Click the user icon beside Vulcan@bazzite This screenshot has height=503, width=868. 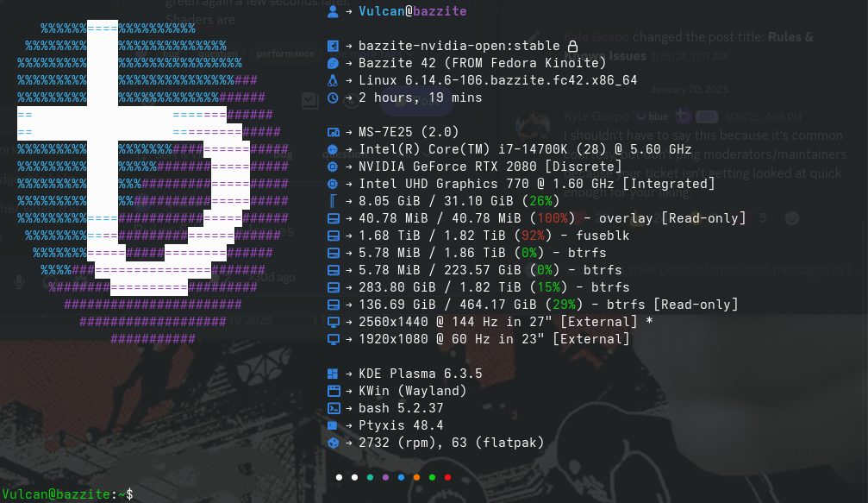tap(333, 11)
